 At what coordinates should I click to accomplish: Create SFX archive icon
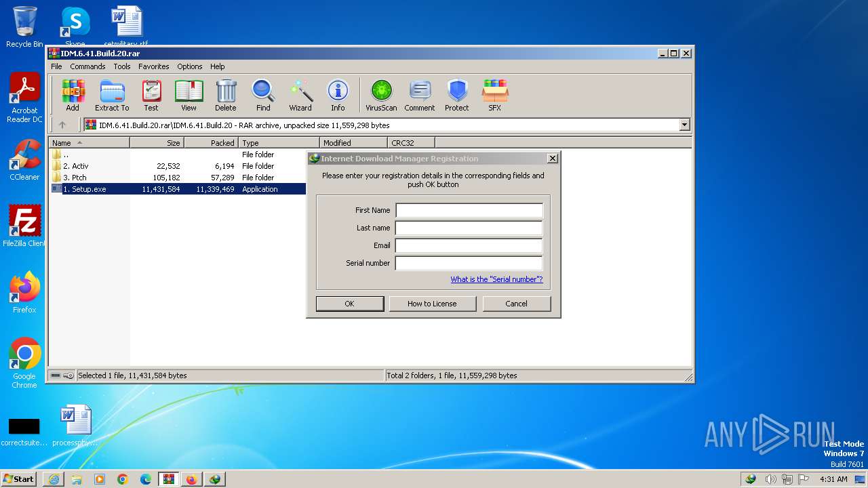495,96
